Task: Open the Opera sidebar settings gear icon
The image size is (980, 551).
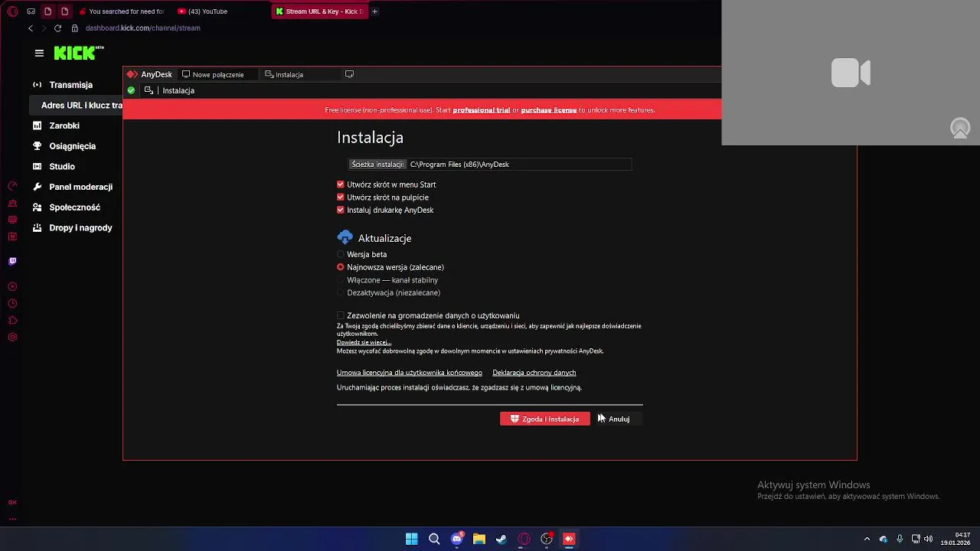Action: pos(12,337)
